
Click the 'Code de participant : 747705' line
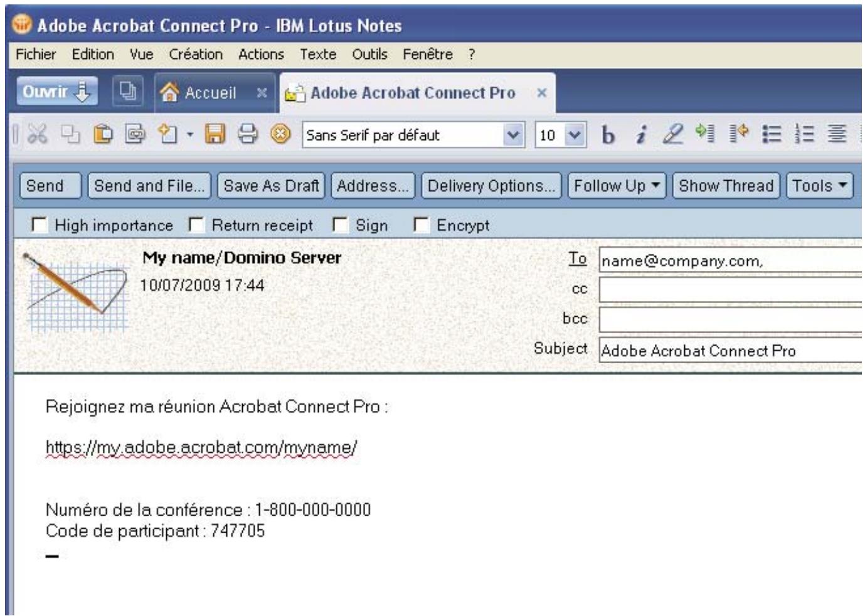coord(155,531)
